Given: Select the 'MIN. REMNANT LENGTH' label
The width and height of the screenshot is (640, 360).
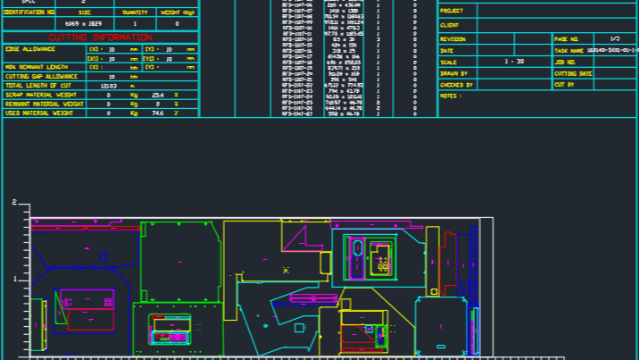Looking at the screenshot, I should click(x=36, y=67).
